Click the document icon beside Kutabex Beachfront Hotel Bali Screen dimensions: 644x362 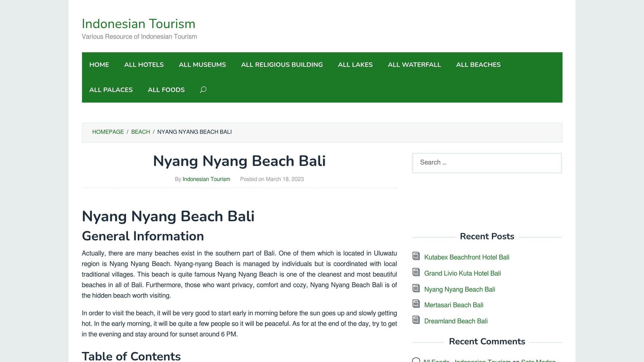tap(416, 257)
